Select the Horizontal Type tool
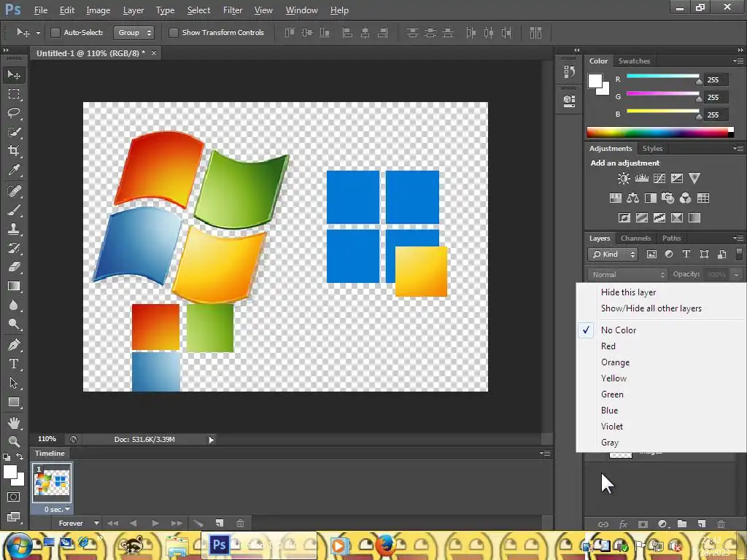747x560 pixels. pyautogui.click(x=14, y=364)
